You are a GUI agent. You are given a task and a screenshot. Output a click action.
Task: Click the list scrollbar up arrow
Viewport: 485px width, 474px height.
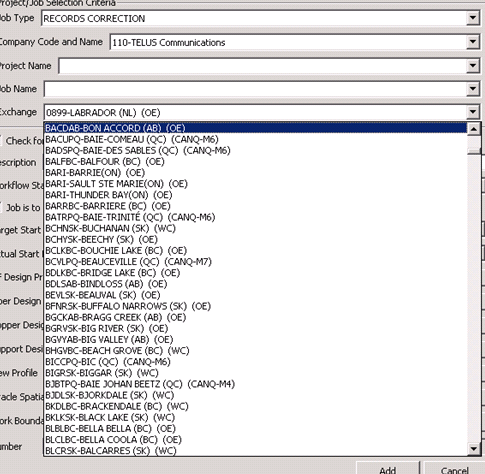point(474,129)
